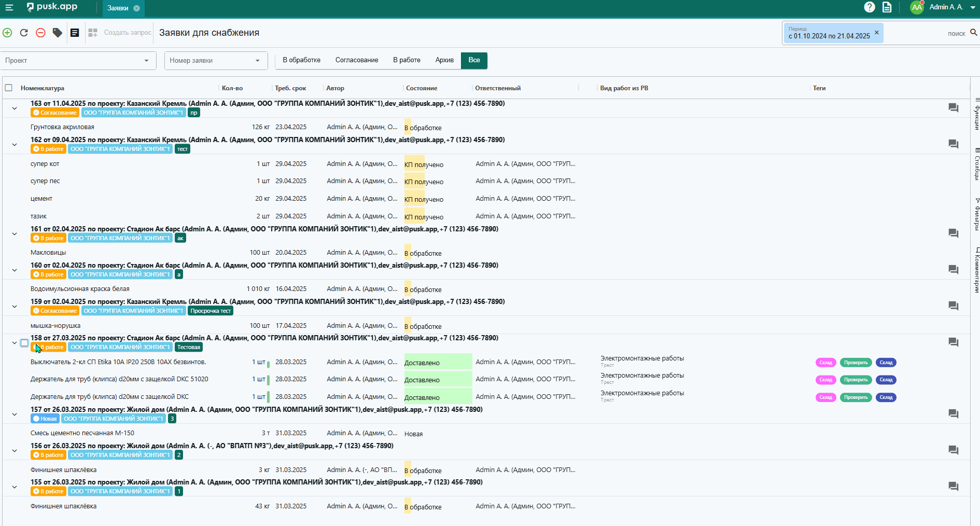Click the green add request plus icon
Viewport: 980px width, 526px height.
pos(7,33)
